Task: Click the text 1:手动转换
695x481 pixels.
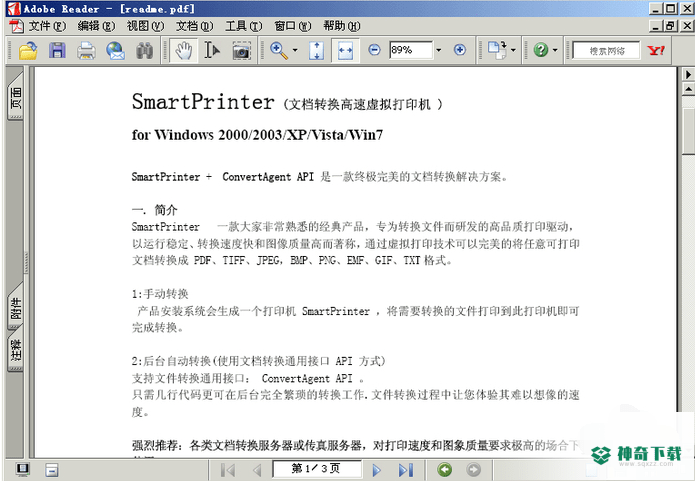Action: pyautogui.click(x=160, y=294)
